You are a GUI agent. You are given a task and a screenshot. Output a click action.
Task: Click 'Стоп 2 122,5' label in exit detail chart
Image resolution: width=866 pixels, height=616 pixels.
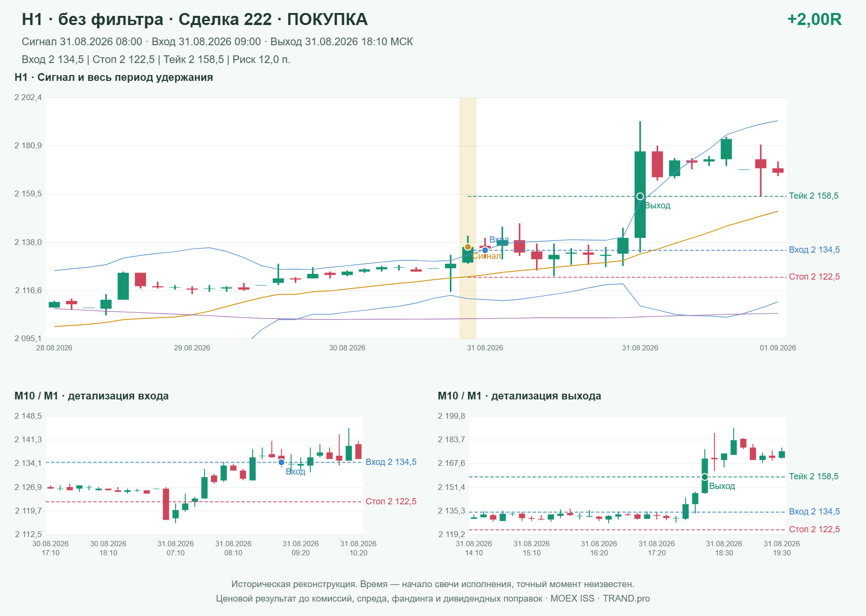(x=814, y=529)
